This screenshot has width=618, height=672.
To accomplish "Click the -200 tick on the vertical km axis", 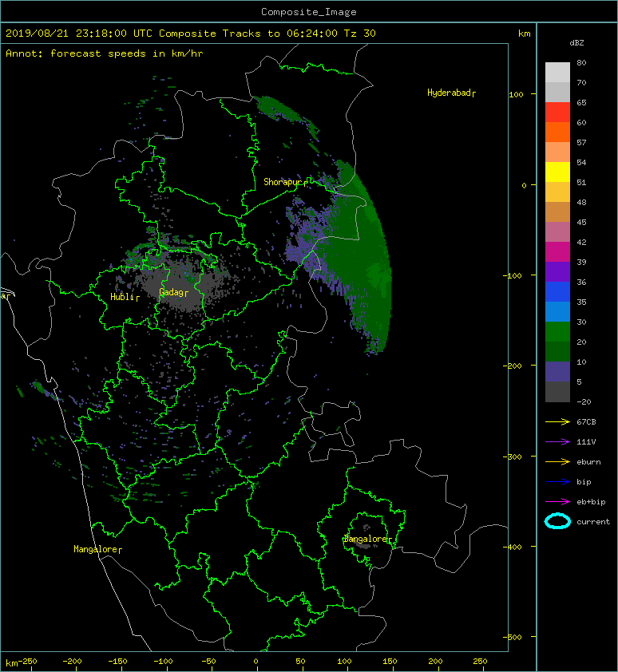I will pos(513,366).
